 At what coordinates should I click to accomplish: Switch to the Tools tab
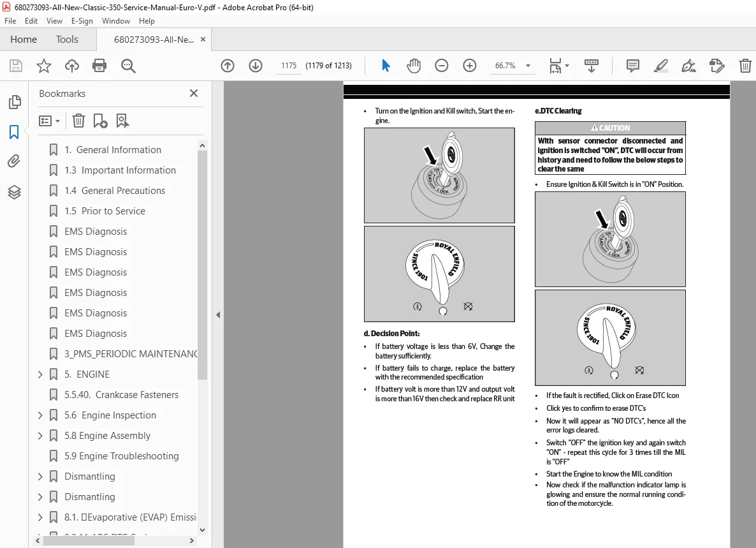tap(66, 39)
